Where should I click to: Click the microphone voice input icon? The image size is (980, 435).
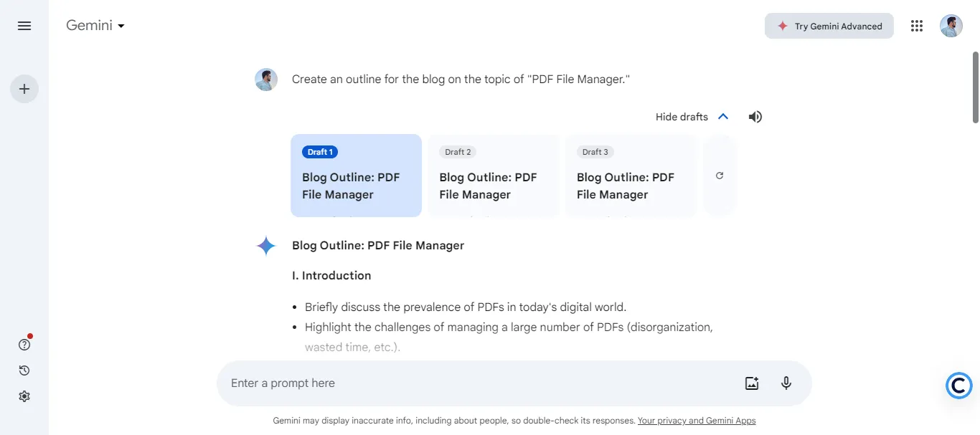point(786,383)
